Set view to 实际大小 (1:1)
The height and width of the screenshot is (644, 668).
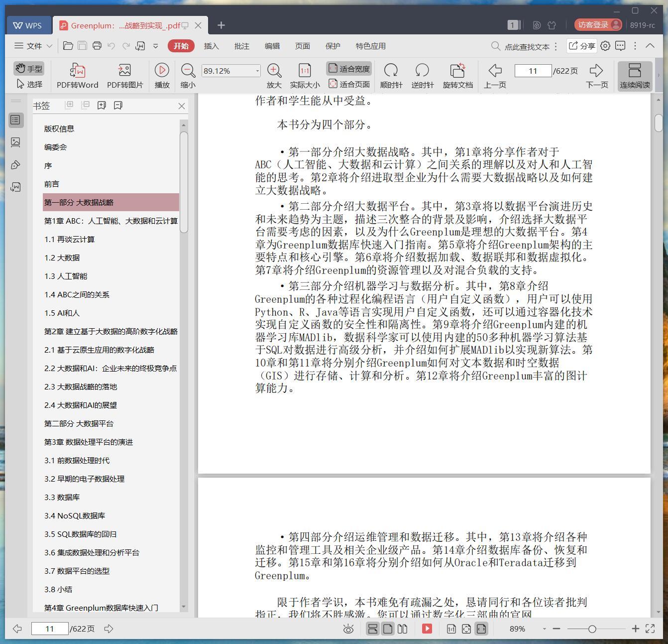pos(305,76)
